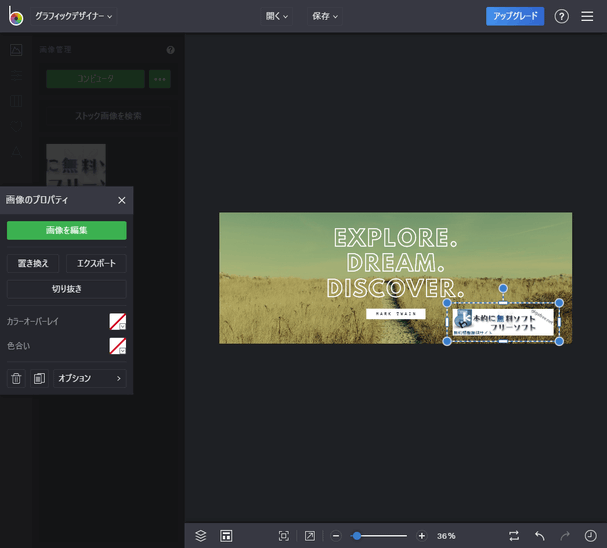
Task: Click the 画像を編集 button
Action: point(67,230)
